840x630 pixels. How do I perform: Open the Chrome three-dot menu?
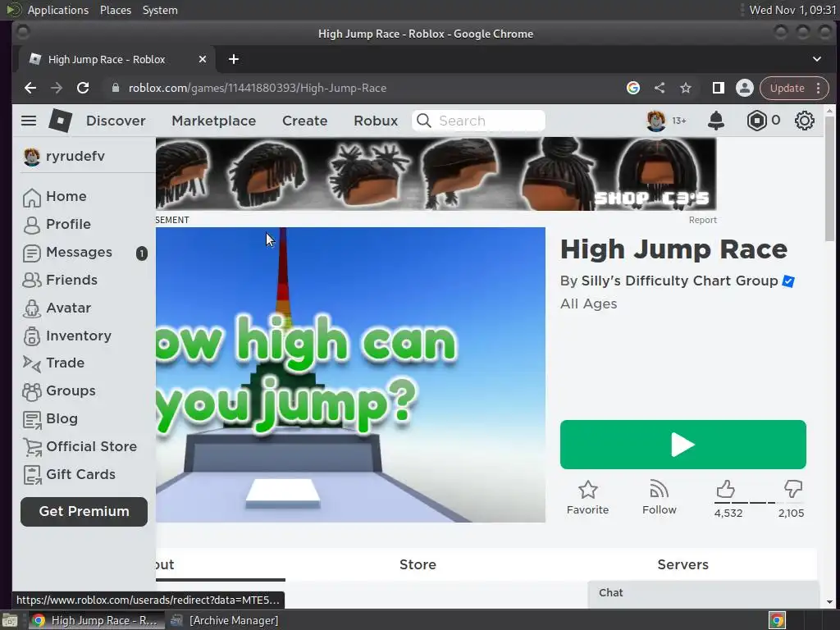point(818,88)
